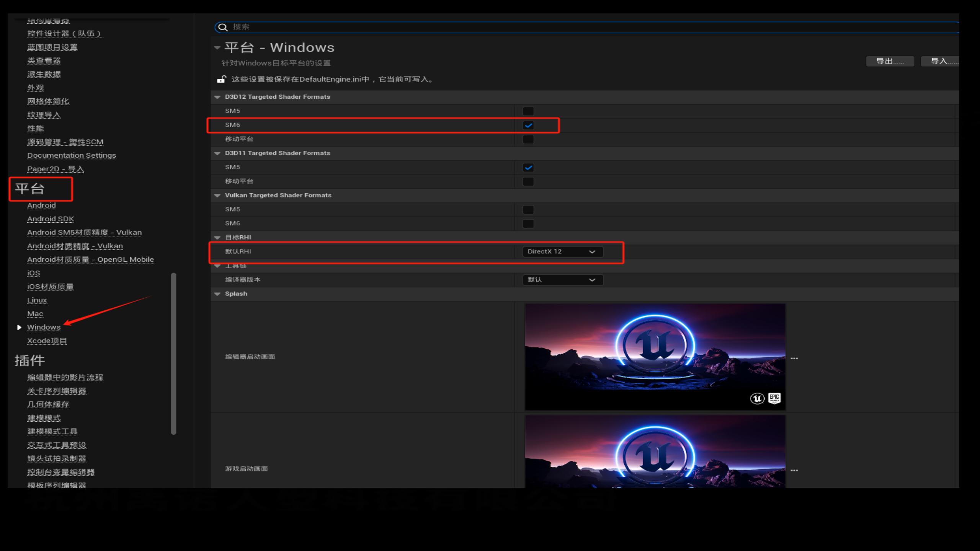The image size is (980, 551).
Task: Open the 默认RHI DirectX 12 dropdown
Action: (563, 251)
